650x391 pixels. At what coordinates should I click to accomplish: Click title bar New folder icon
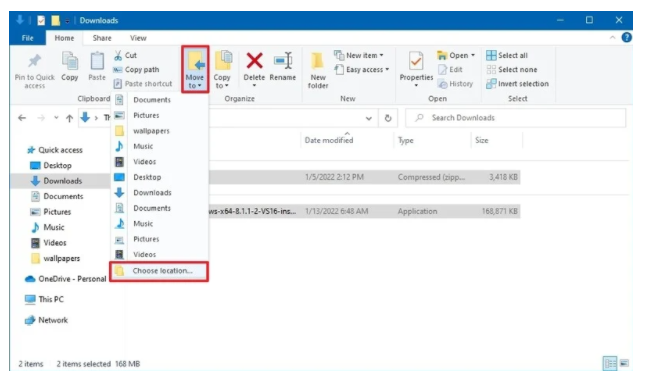56,20
